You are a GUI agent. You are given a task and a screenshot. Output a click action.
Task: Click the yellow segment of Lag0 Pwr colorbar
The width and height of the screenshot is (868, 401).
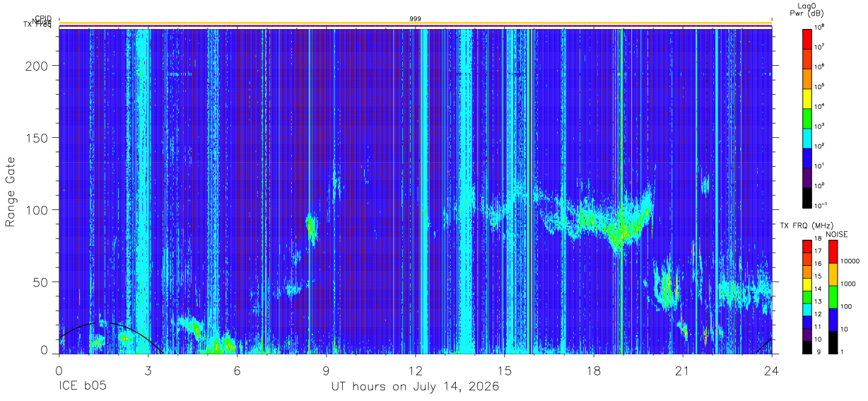pos(807,98)
